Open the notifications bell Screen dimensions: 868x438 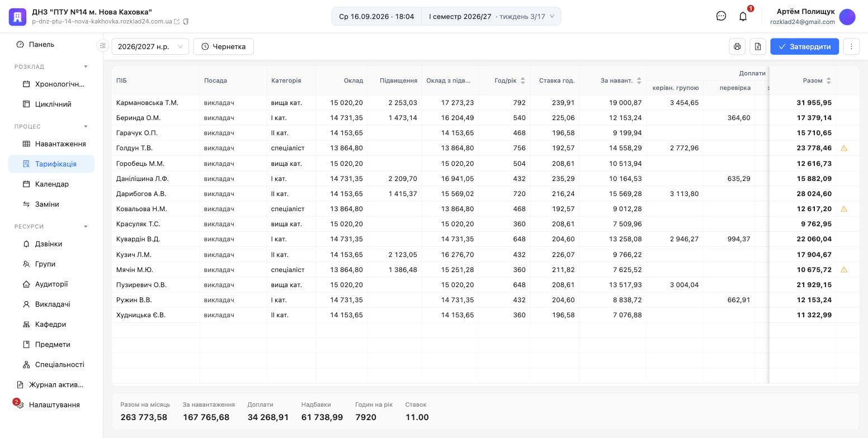click(x=743, y=16)
